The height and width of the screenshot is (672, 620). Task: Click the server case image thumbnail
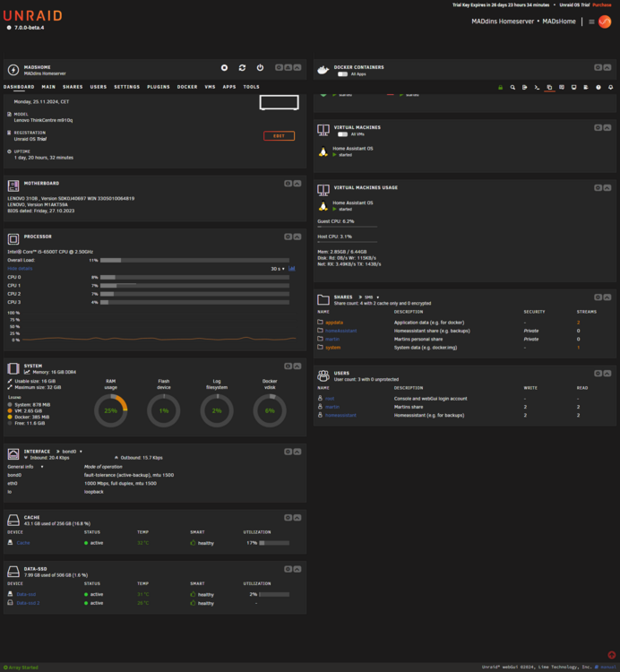(279, 103)
